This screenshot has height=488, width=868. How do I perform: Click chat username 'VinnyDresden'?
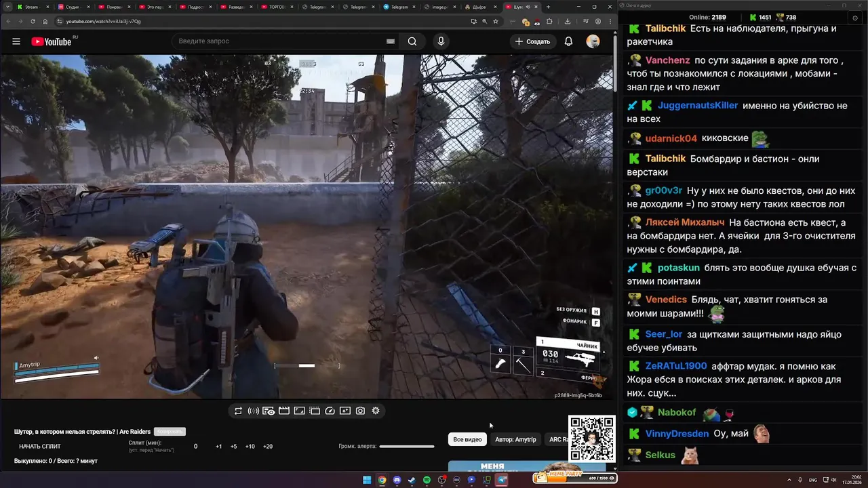tap(677, 434)
